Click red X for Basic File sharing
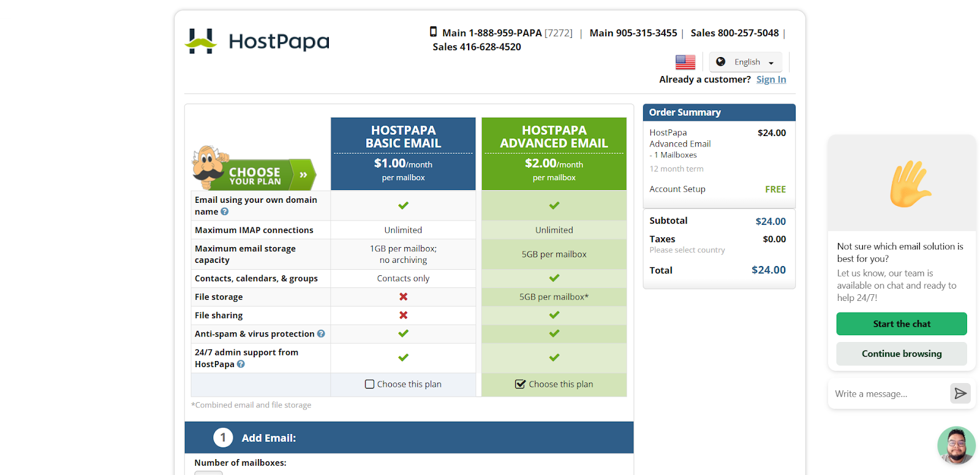Image resolution: width=980 pixels, height=475 pixels. coord(403,315)
